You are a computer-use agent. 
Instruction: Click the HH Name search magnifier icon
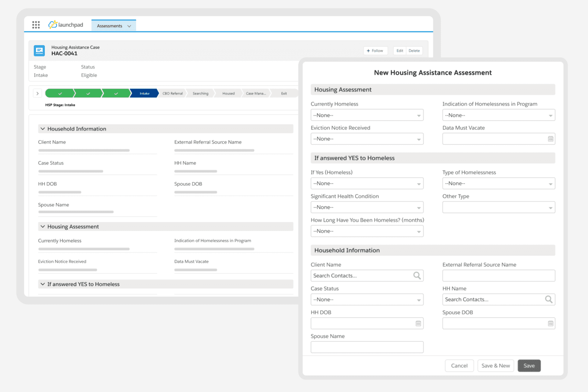coord(549,299)
